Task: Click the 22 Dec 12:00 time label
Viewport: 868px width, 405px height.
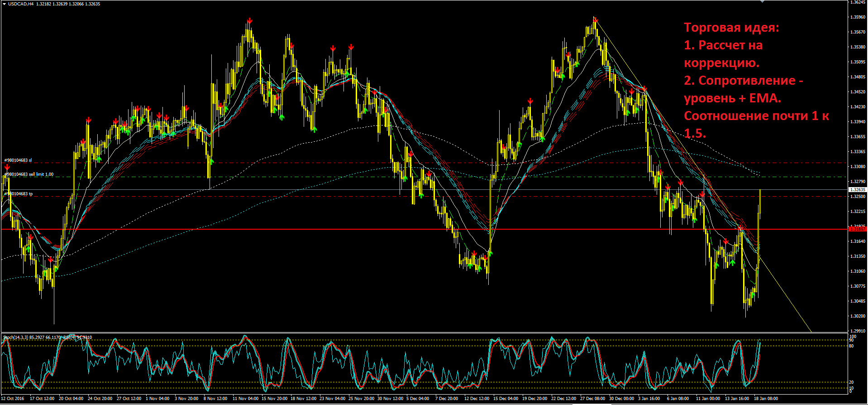Action: pyautogui.click(x=564, y=399)
